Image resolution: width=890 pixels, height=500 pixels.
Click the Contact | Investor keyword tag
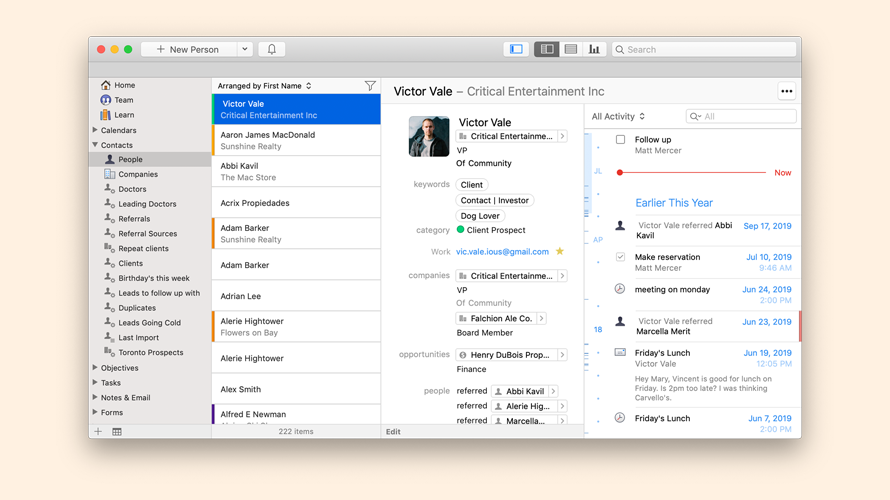coord(494,200)
